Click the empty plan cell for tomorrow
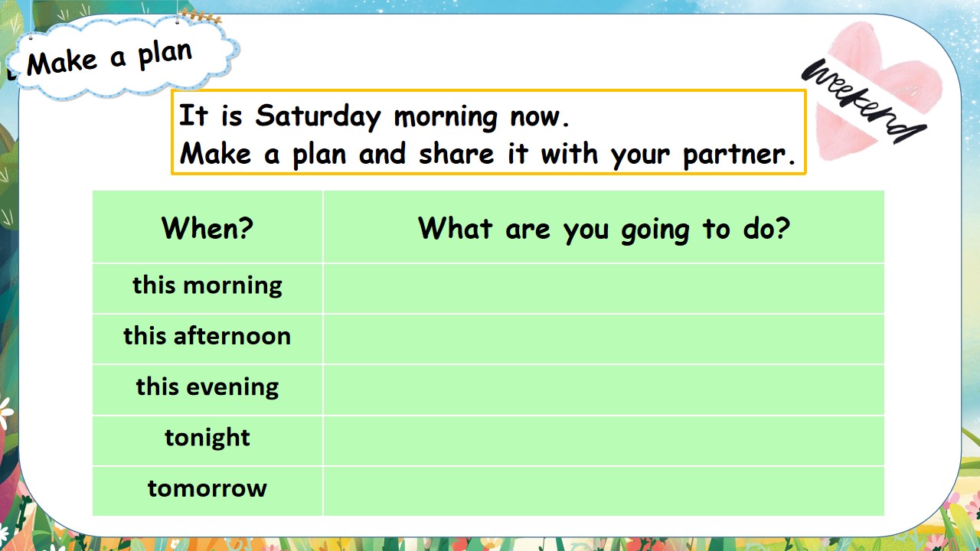 tap(603, 491)
